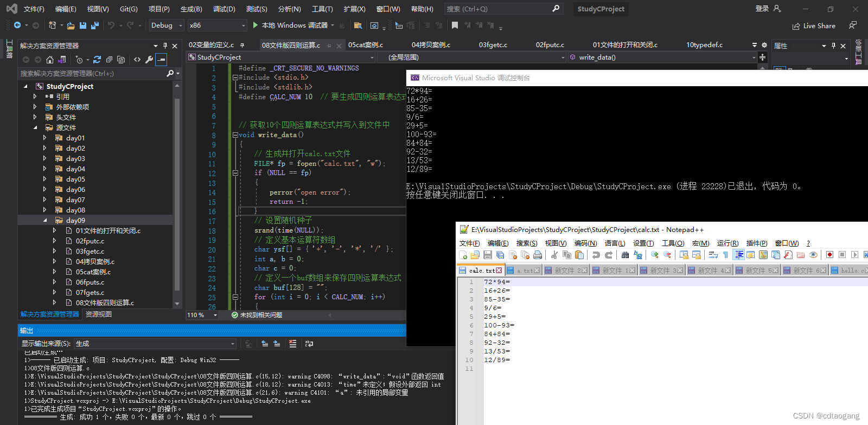
Task: Click Save All icon in Visual Studio toolbar
Action: pyautogui.click(x=95, y=25)
